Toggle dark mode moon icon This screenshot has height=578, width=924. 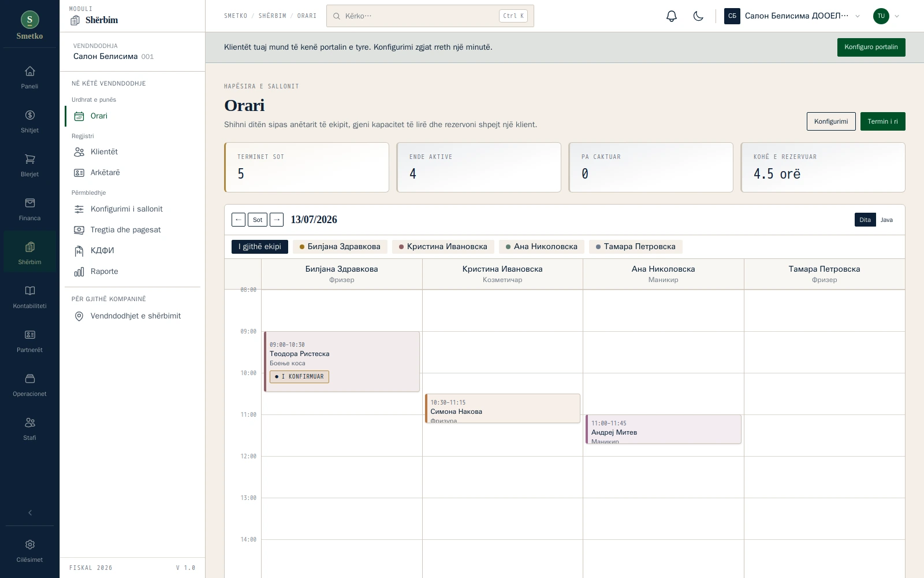click(x=698, y=16)
